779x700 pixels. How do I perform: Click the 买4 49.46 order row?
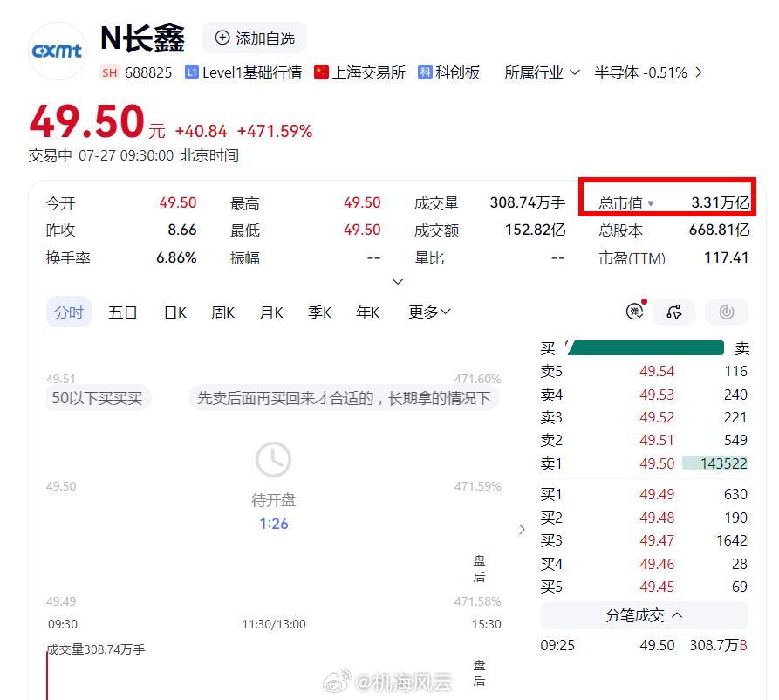[644, 564]
